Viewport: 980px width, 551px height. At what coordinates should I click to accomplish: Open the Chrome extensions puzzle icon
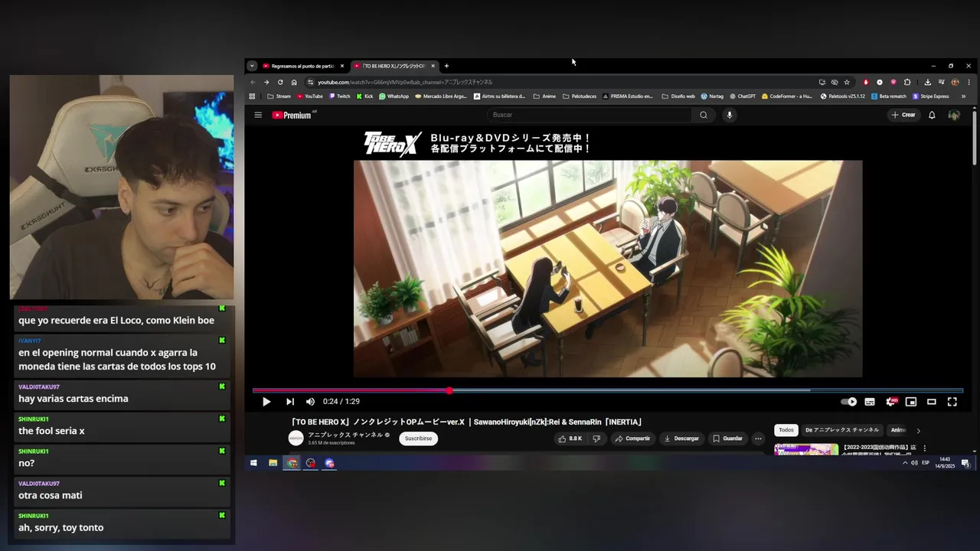coord(907,82)
